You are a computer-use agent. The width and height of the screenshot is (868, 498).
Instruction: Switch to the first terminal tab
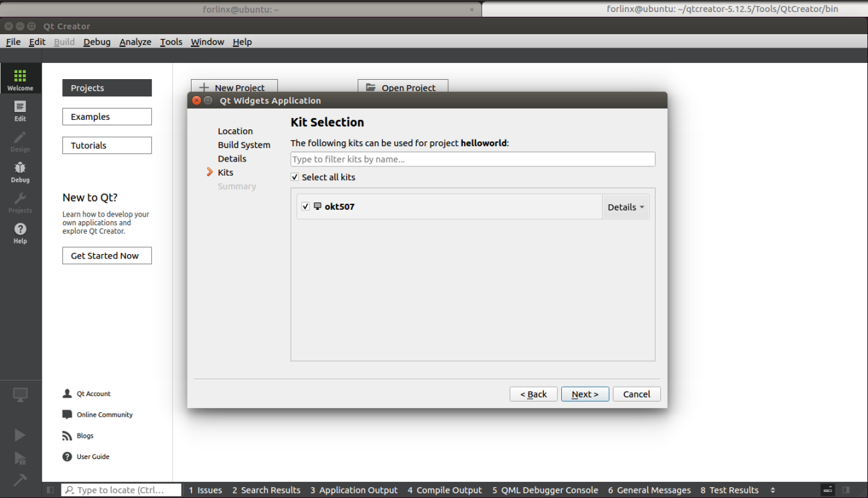click(240, 9)
